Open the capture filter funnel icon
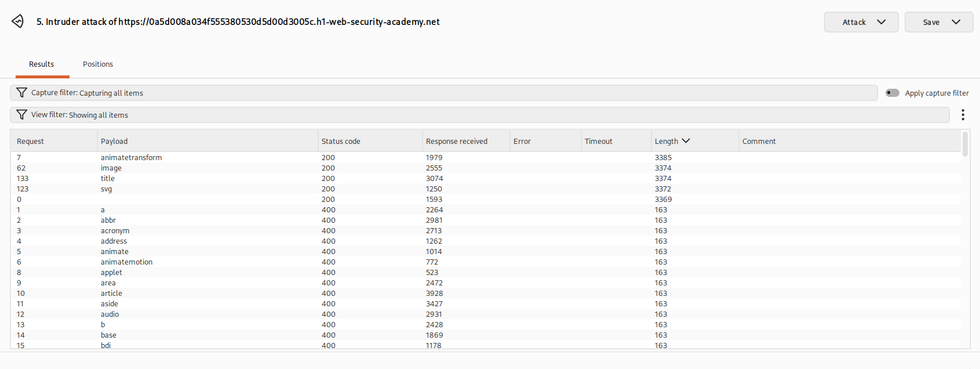This screenshot has height=369, width=980. click(21, 93)
